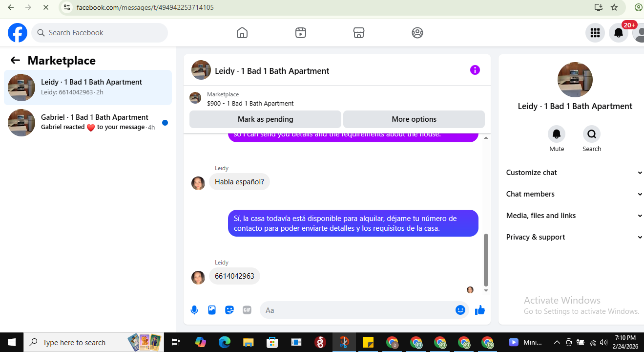Open the $900 - 1 Bad 1 Bath Apartment listing
Screen dimensions: 644x352
[250, 104]
